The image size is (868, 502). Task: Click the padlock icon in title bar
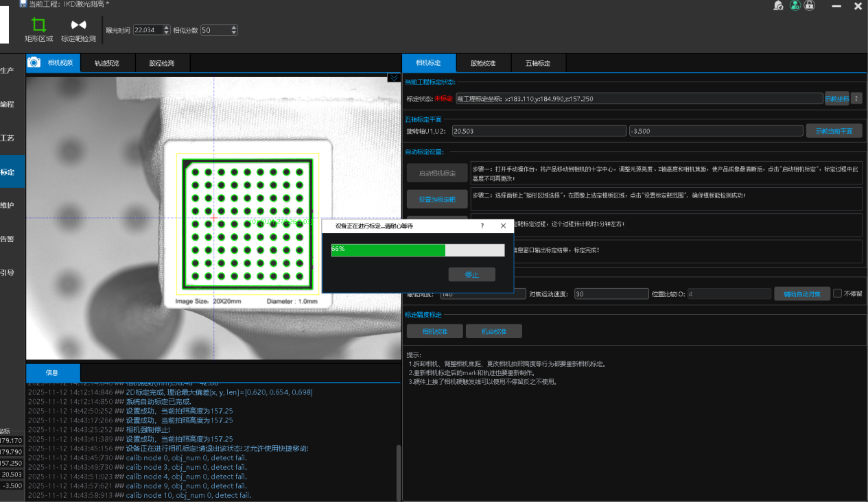point(810,5)
